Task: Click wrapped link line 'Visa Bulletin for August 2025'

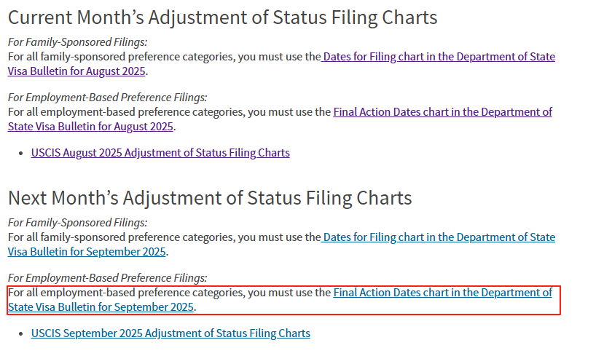Action: tap(77, 71)
